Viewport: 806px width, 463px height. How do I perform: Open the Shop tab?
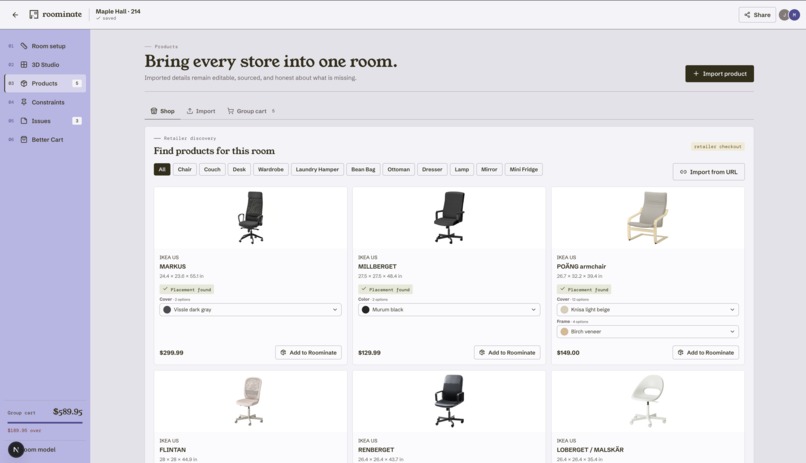click(162, 111)
